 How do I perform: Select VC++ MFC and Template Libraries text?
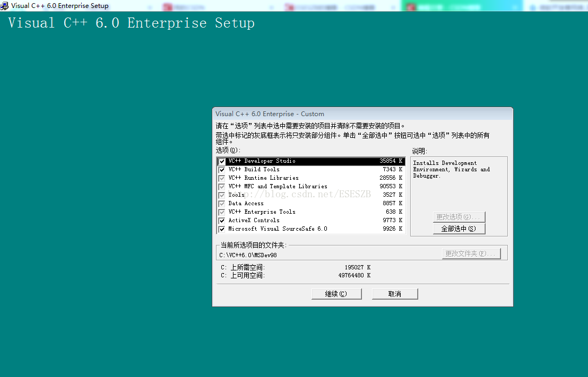click(278, 186)
